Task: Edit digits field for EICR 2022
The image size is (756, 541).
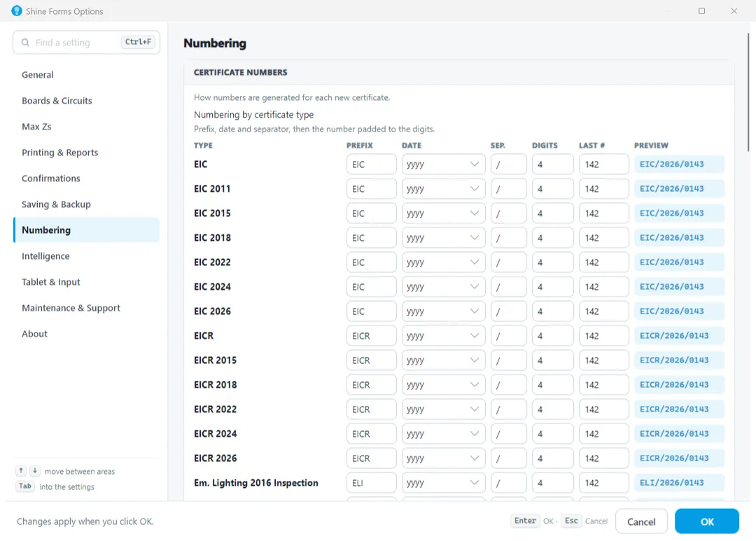Action: 552,409
